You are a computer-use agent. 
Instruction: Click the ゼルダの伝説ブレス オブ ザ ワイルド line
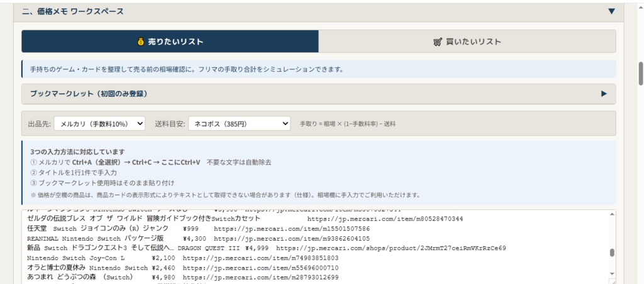tap(245, 219)
